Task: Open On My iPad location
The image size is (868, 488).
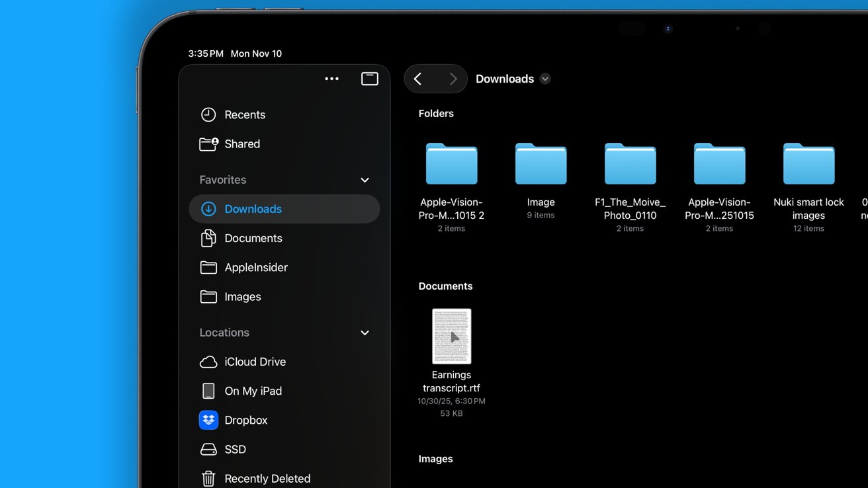Action: (x=253, y=391)
